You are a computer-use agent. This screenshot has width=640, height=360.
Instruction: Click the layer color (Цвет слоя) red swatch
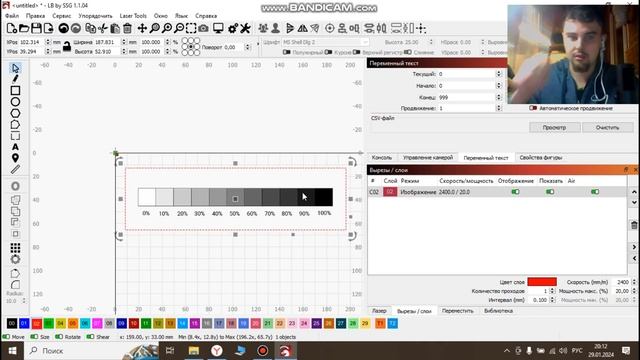click(x=542, y=282)
